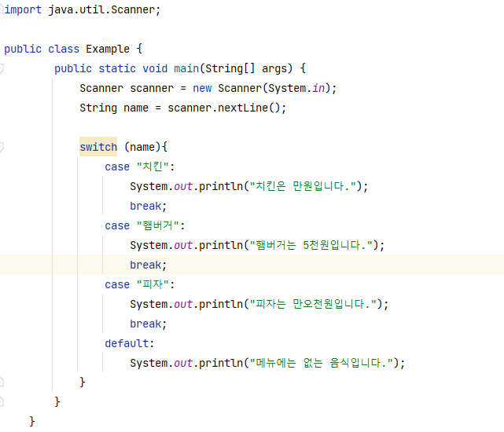The image size is (504, 432).
Task: Click the 'name' variable in the String declaration
Action: (x=136, y=108)
